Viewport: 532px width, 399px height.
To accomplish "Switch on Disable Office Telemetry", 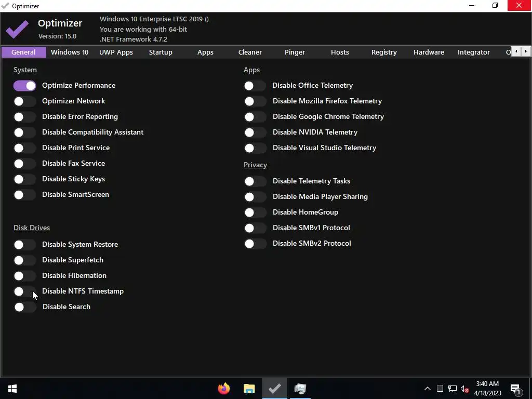I will click(255, 86).
